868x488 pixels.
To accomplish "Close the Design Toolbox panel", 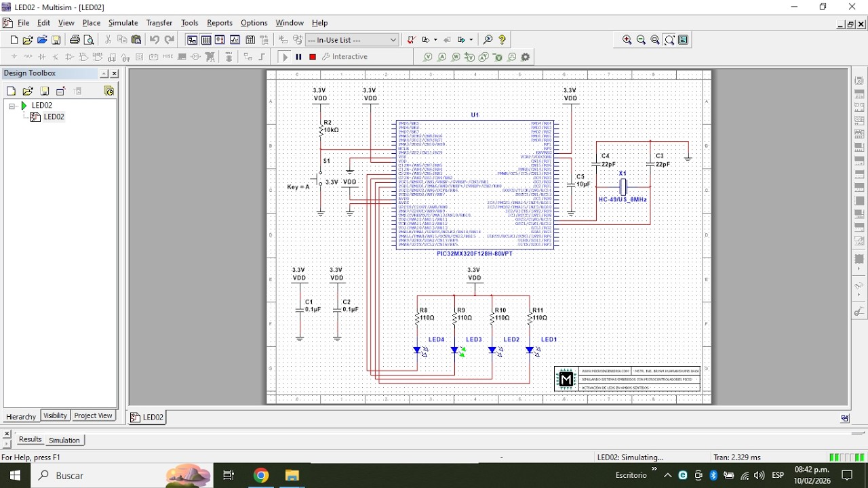I will pyautogui.click(x=115, y=73).
